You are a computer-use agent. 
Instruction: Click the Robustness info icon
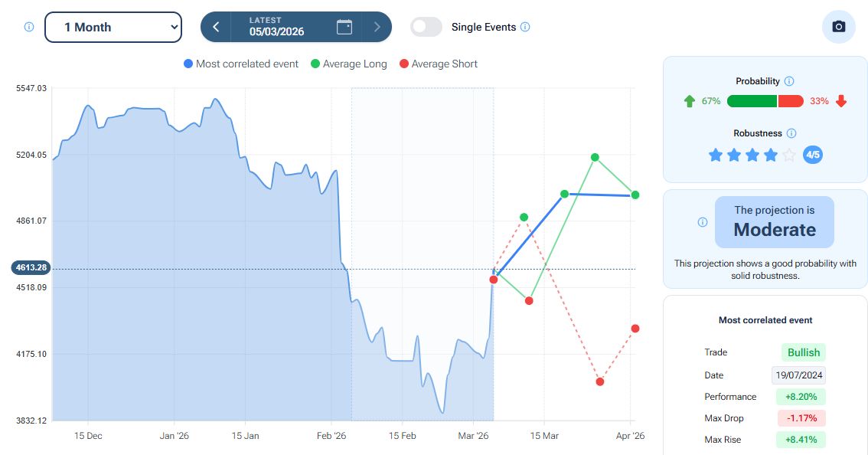pos(791,133)
